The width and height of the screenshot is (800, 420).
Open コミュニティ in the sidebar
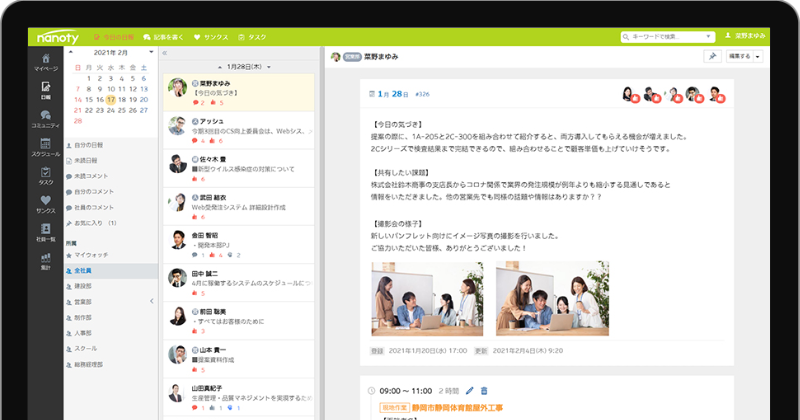[45, 119]
